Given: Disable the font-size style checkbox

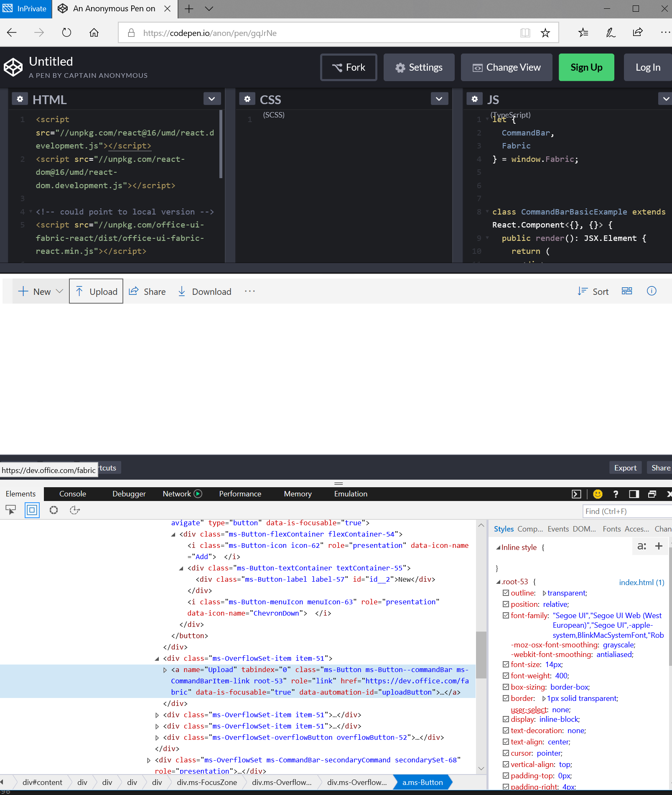Looking at the screenshot, I should point(506,665).
